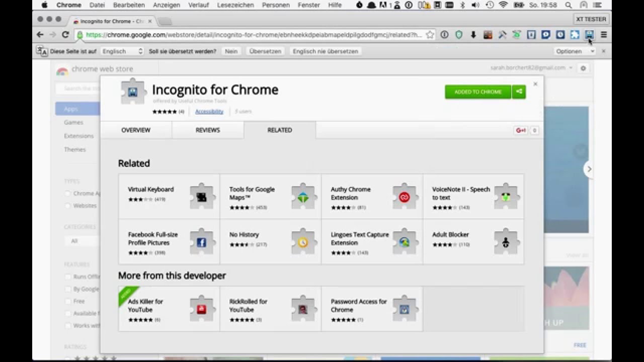Open Ads Killer for YouTube icon

pyautogui.click(x=201, y=308)
